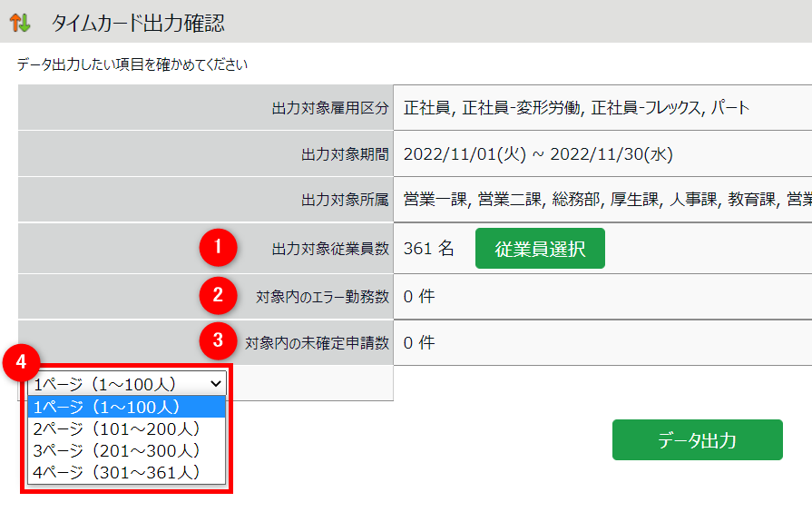Click the 361 名 employee count
Screen dimensions: 812x512
pyautogui.click(x=428, y=249)
